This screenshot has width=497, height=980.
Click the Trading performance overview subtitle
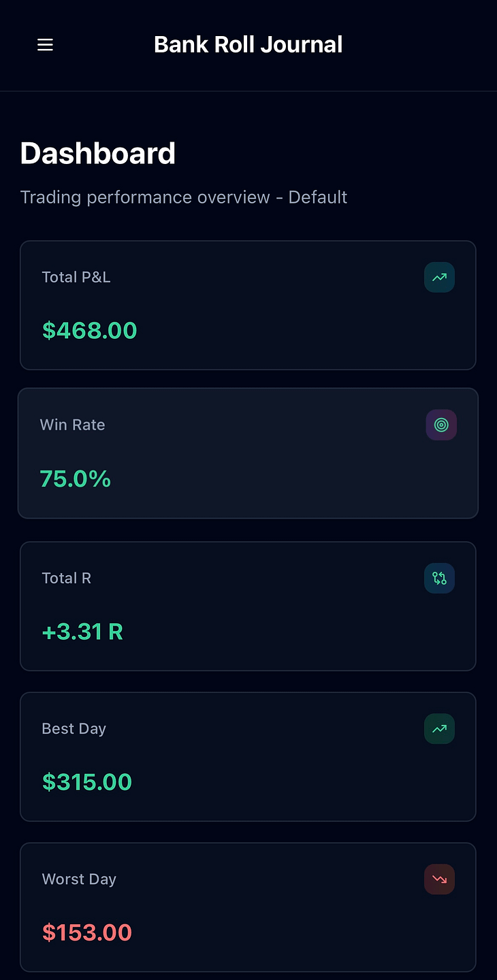(x=184, y=197)
